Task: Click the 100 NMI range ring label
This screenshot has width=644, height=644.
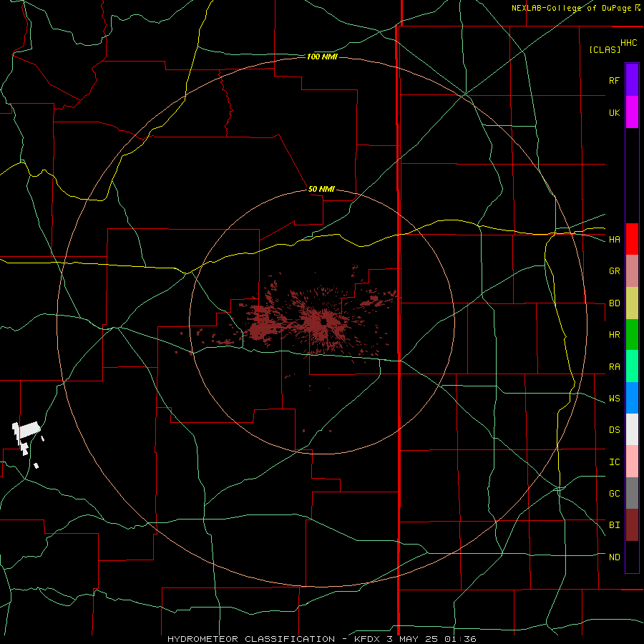Action: (322, 57)
